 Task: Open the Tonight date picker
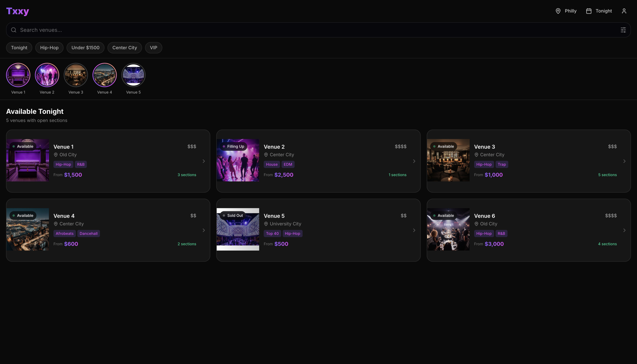599,11
